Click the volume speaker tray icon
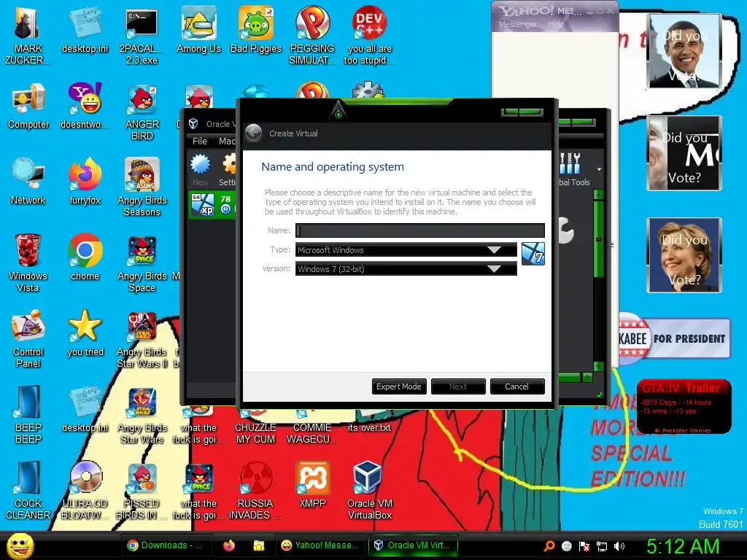The height and width of the screenshot is (560, 747). coord(619,546)
